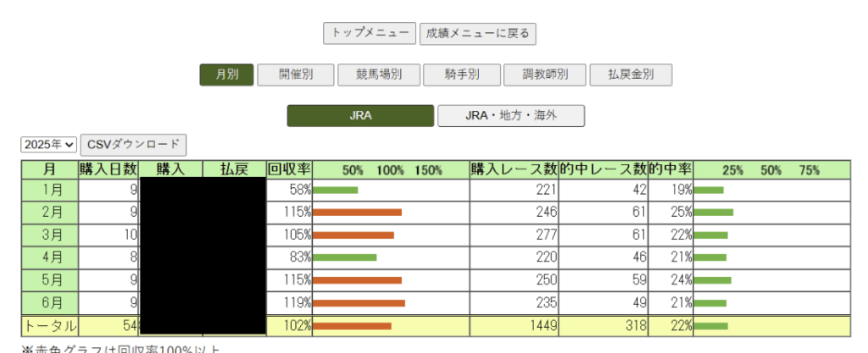Click the April green recovery rate bar
The height and width of the screenshot is (353, 868).
coord(345,258)
